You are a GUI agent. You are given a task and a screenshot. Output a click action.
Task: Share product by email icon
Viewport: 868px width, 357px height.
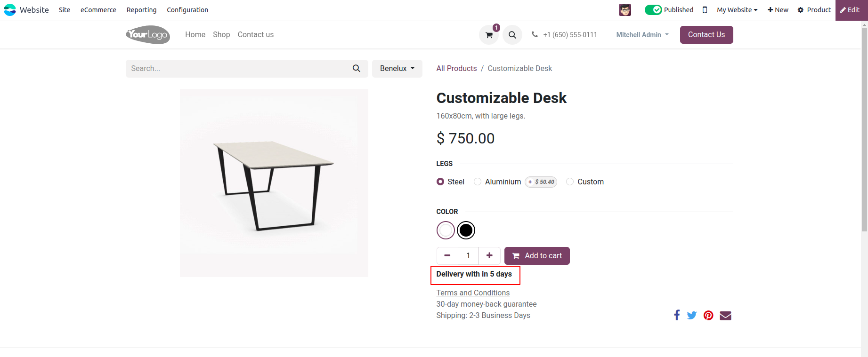[725, 315]
